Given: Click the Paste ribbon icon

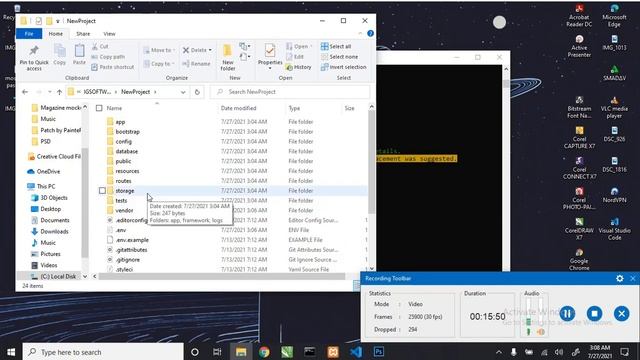Looking at the screenshot, I should 79,51.
